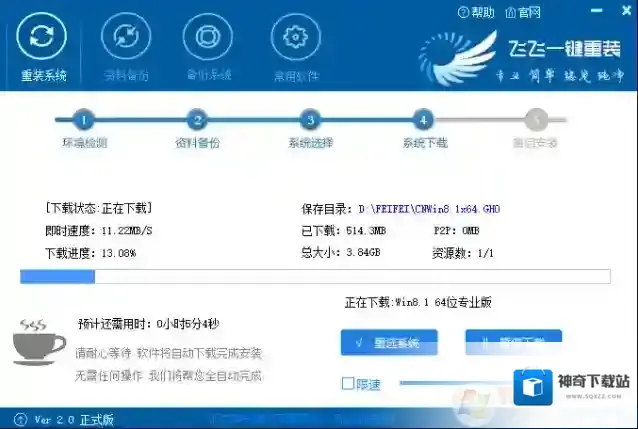
Task: Click step 2 资料备份 circle
Action: pyautogui.click(x=197, y=120)
